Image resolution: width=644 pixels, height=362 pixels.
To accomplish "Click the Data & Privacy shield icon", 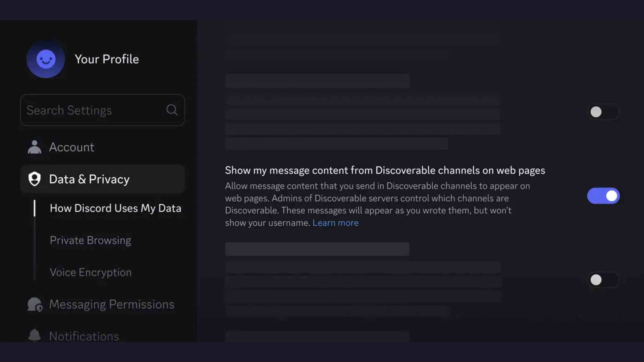I will [34, 179].
